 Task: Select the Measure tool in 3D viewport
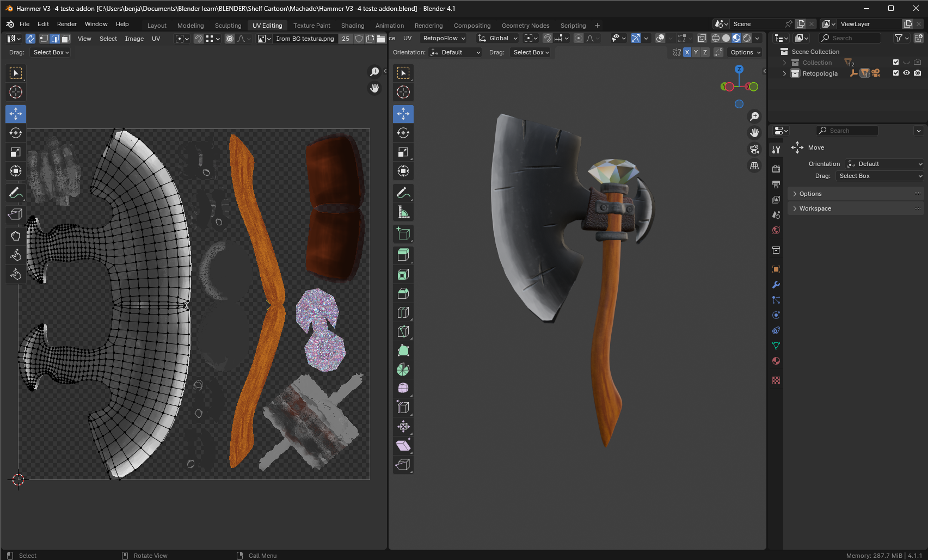click(403, 212)
